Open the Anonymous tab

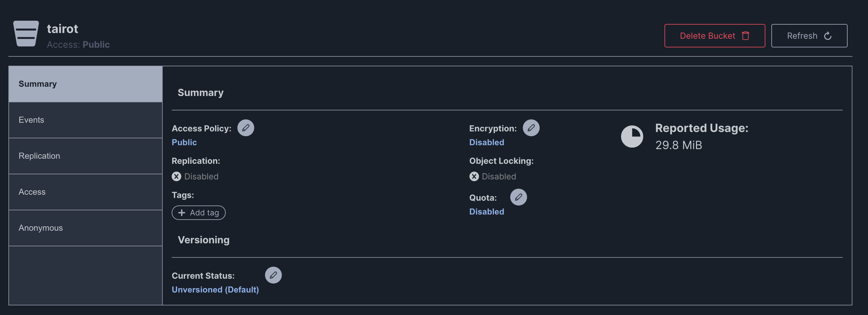tap(85, 228)
